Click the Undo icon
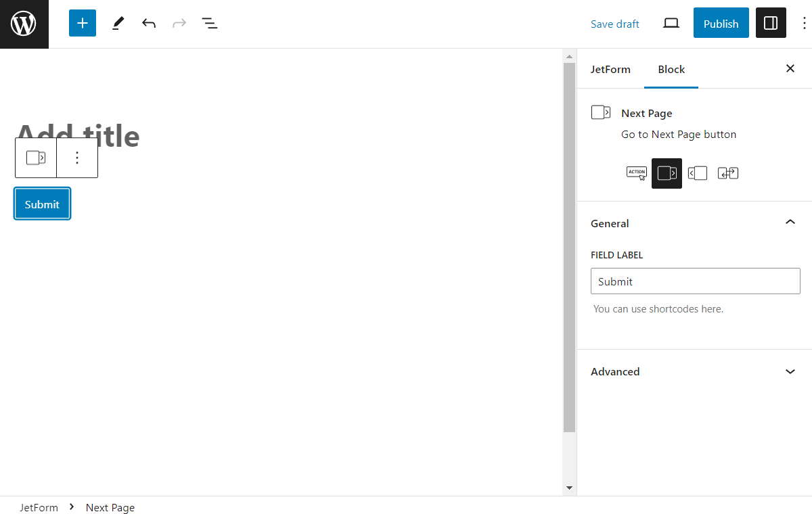812x514 pixels. (x=149, y=22)
